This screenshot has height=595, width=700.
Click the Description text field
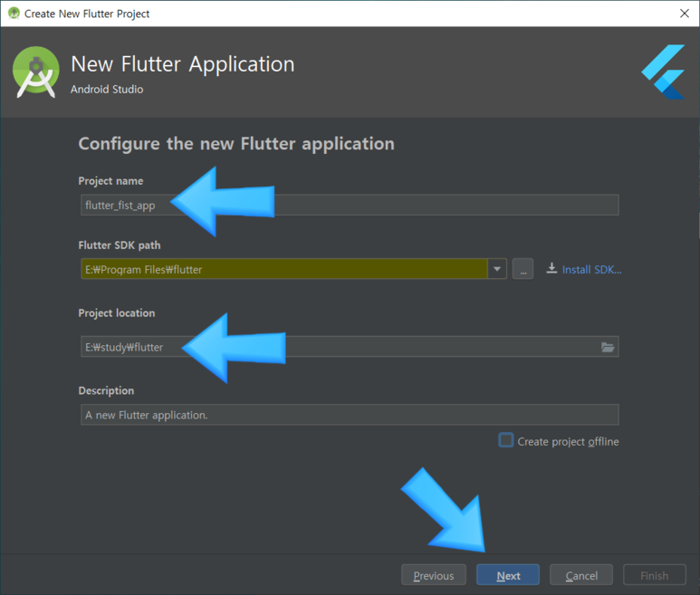[x=350, y=415]
